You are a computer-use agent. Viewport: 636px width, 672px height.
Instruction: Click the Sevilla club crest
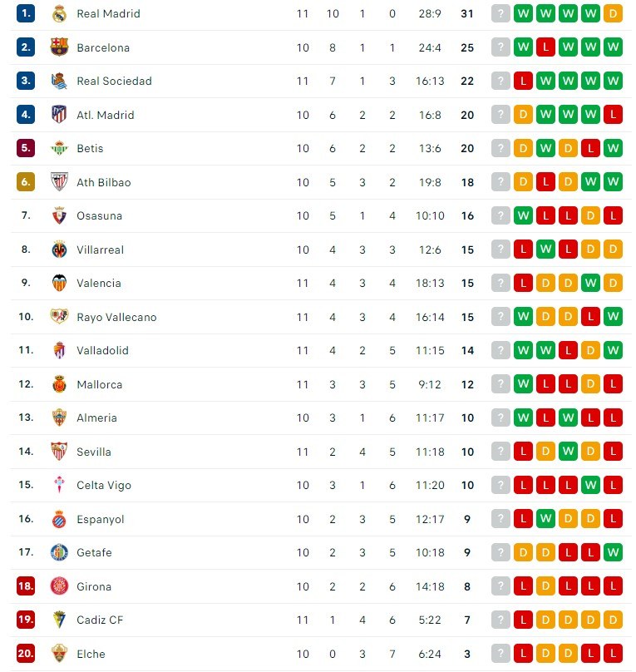[59, 452]
